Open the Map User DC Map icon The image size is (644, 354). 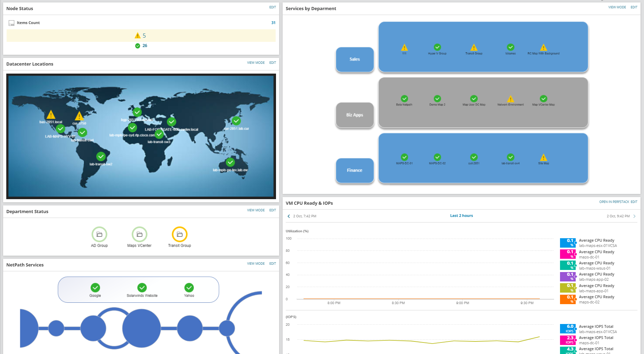click(x=474, y=99)
